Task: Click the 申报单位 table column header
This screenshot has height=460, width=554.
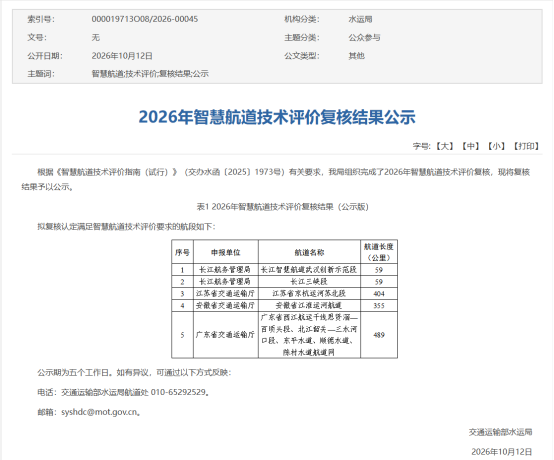Action: [x=225, y=252]
